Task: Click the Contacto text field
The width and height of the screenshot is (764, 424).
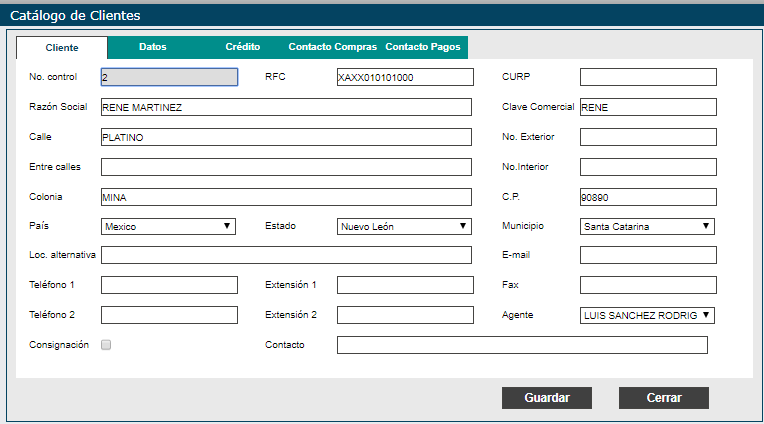Action: [522, 345]
